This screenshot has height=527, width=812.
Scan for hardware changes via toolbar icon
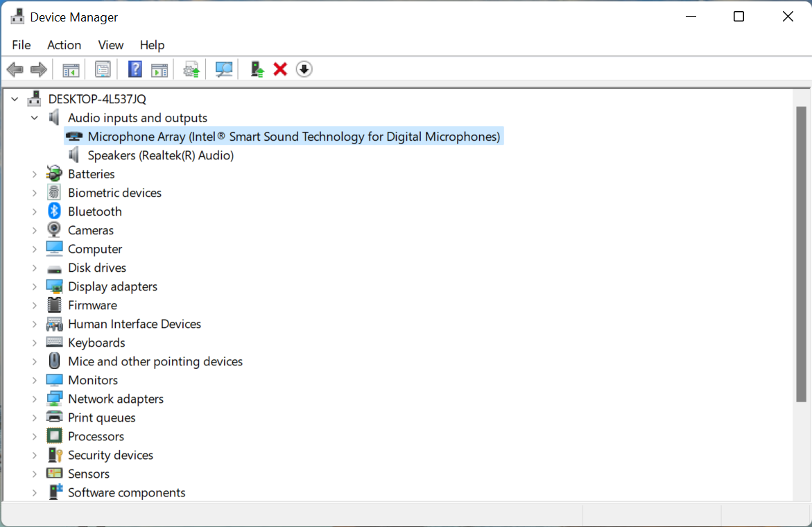[223, 69]
